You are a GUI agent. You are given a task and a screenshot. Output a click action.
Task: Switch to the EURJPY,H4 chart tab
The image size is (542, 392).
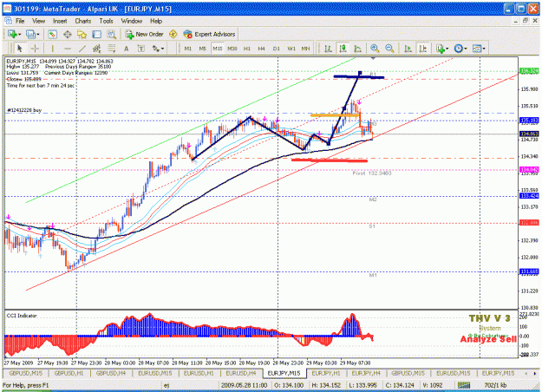click(366, 373)
